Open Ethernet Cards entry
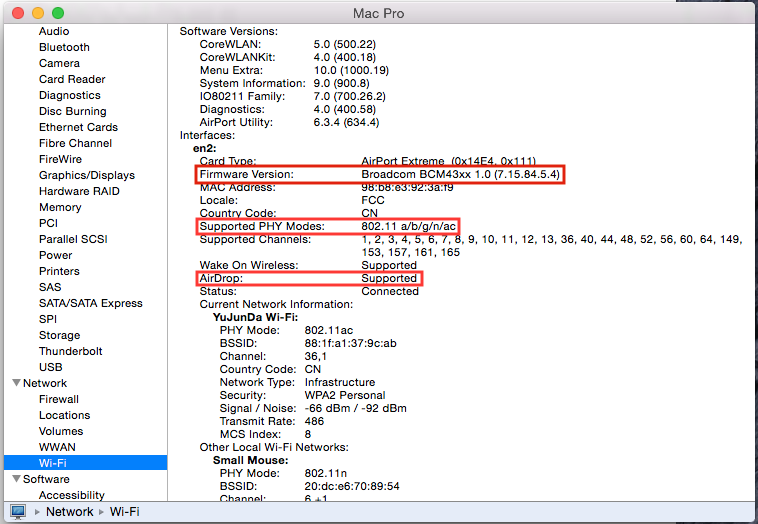Viewport: 758px width, 524px height. (x=78, y=127)
